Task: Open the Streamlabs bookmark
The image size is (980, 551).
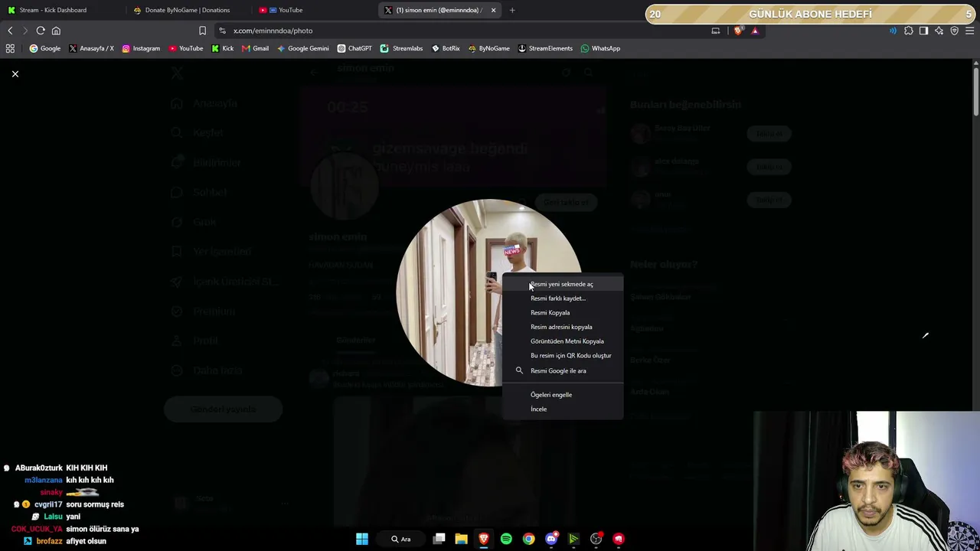Action: click(x=402, y=48)
